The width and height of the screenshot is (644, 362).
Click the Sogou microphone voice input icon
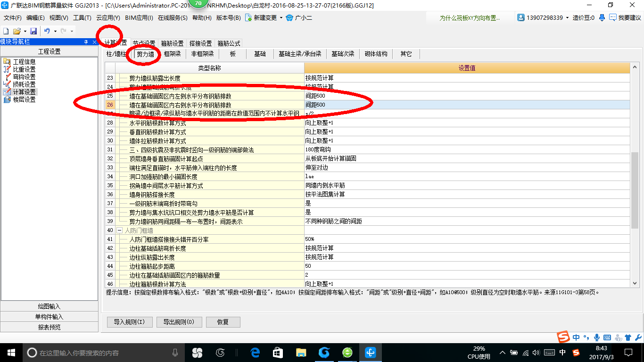point(597,337)
